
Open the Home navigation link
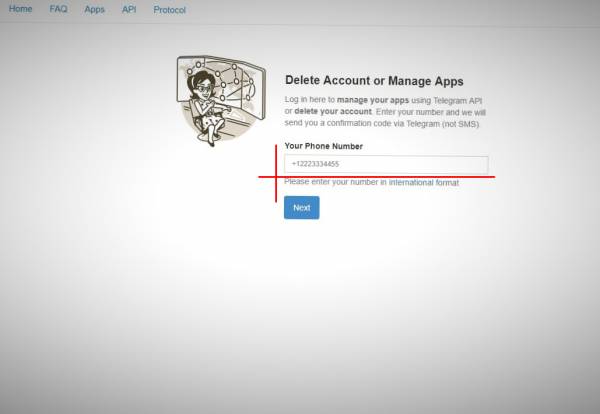(x=20, y=9)
